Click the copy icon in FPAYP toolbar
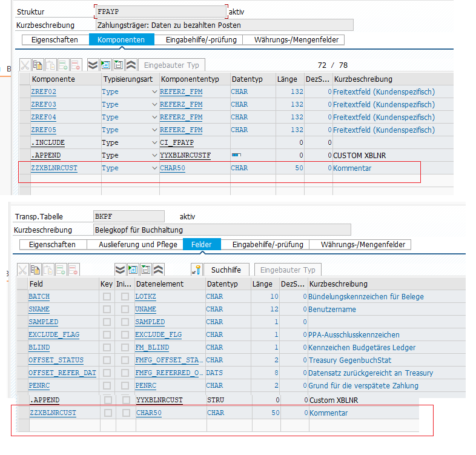 (38, 65)
